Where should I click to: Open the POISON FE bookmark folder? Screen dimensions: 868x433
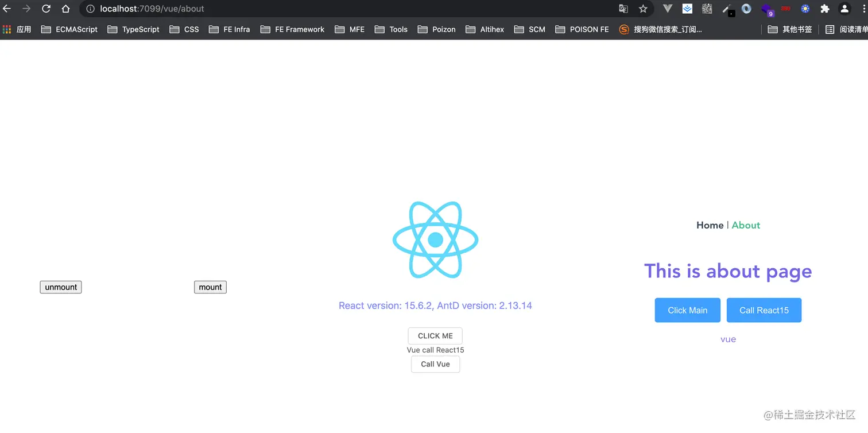(x=582, y=29)
